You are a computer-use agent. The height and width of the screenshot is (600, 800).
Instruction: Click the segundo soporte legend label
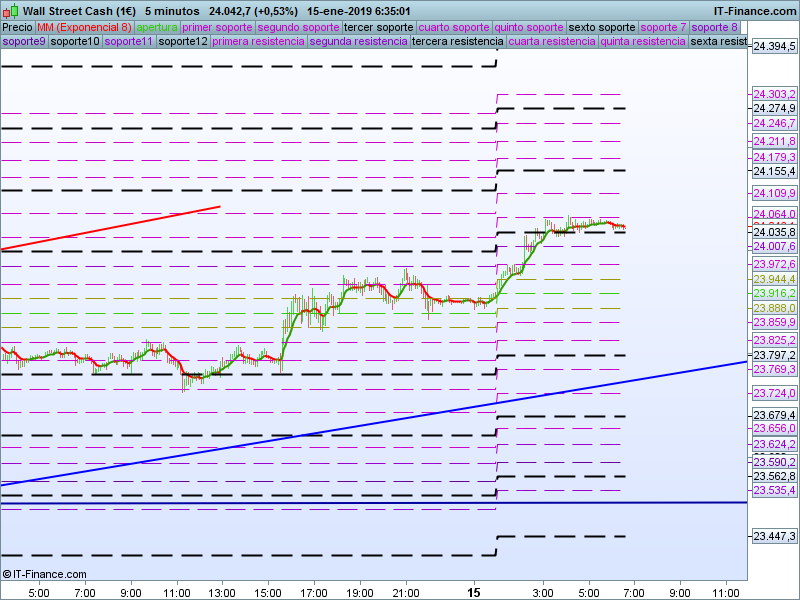pyautogui.click(x=298, y=28)
